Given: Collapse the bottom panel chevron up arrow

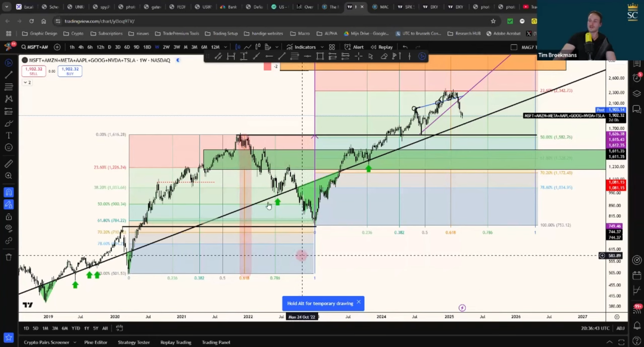Looking at the screenshot, I should click(x=609, y=342).
